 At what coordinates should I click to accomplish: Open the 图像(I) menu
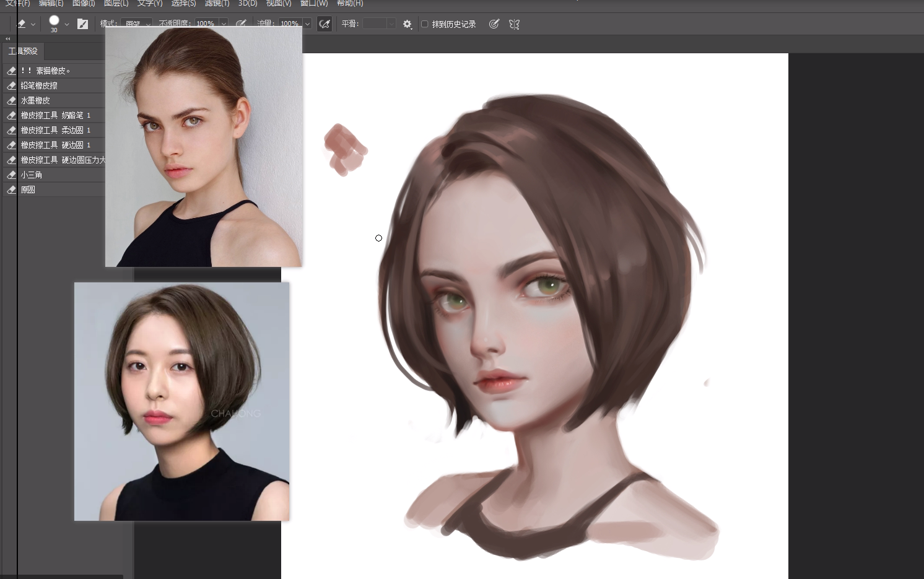point(84,3)
